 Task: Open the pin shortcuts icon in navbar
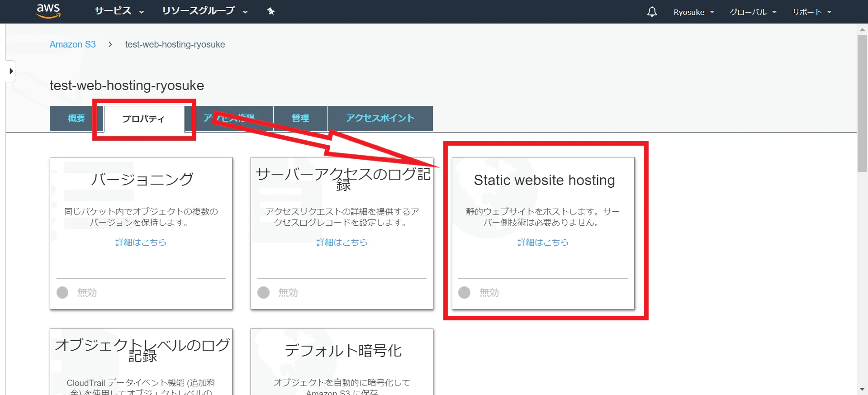click(x=271, y=11)
